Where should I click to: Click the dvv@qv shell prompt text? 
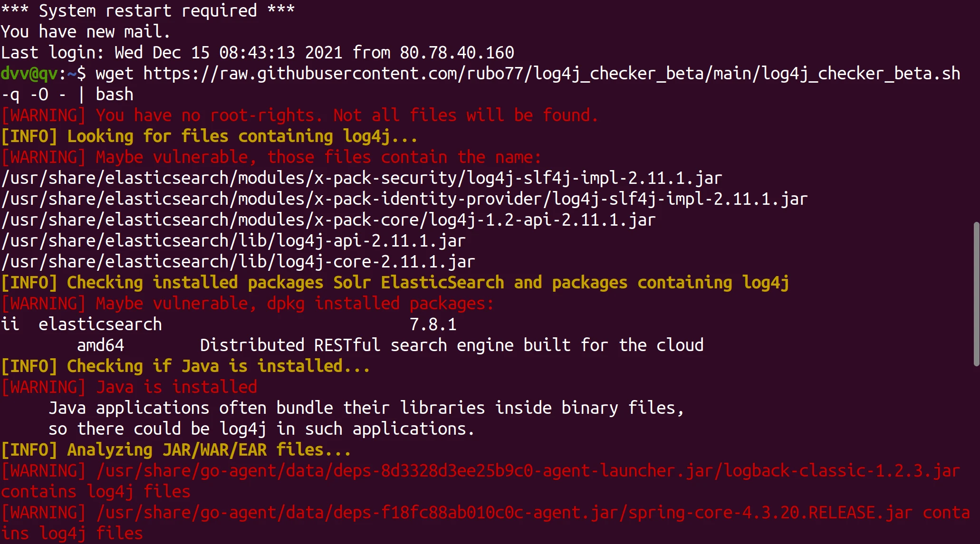[x=29, y=74]
